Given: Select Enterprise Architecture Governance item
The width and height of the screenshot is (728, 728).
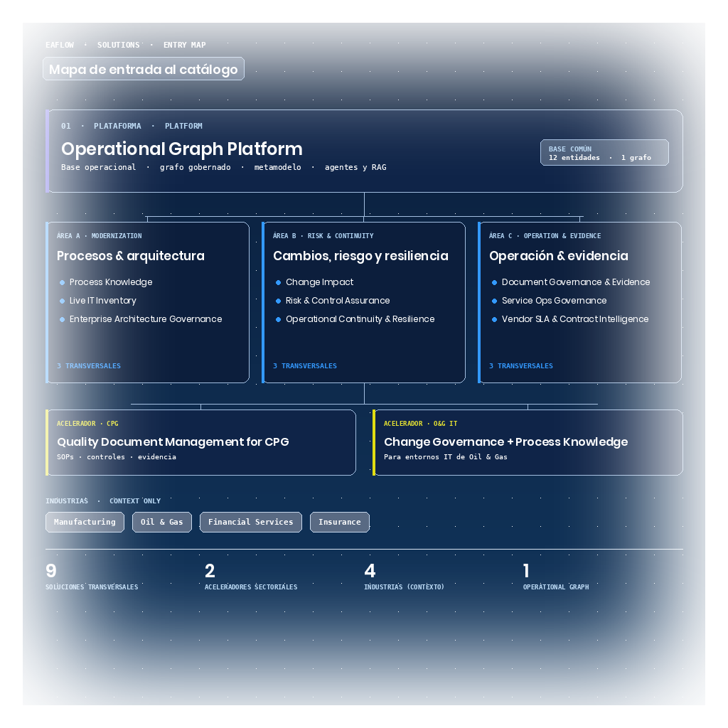Looking at the screenshot, I should (146, 319).
